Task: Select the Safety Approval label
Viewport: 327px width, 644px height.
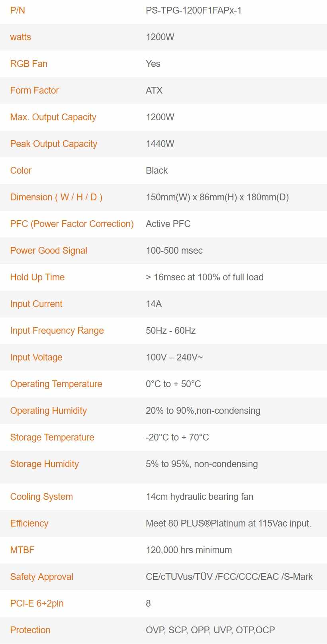Action: tap(42, 577)
